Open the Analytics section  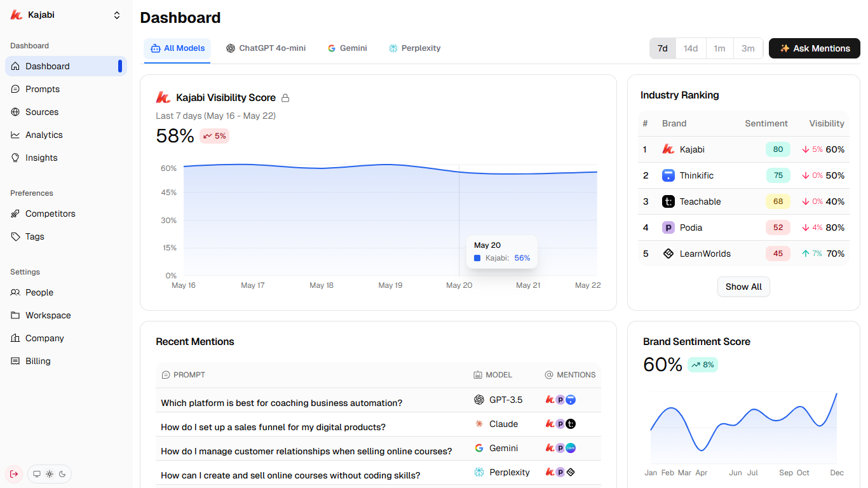[x=66, y=135]
